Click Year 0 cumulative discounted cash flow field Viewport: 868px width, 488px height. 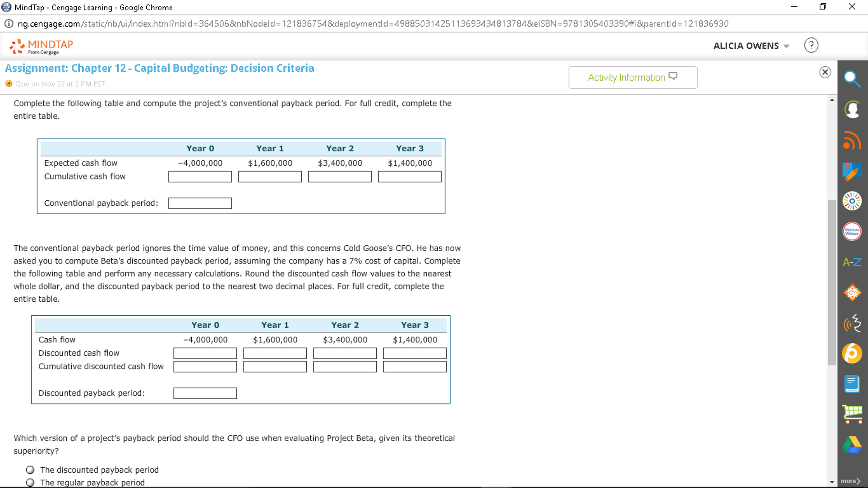205,367
